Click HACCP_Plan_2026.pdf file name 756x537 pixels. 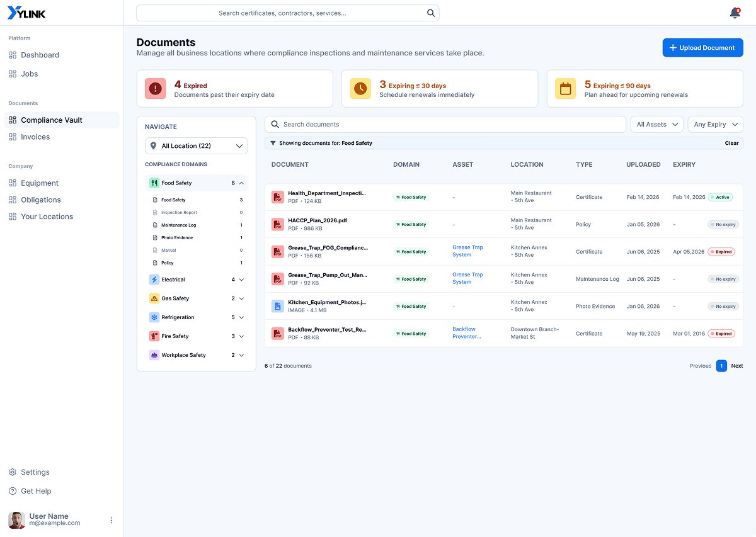click(x=318, y=220)
